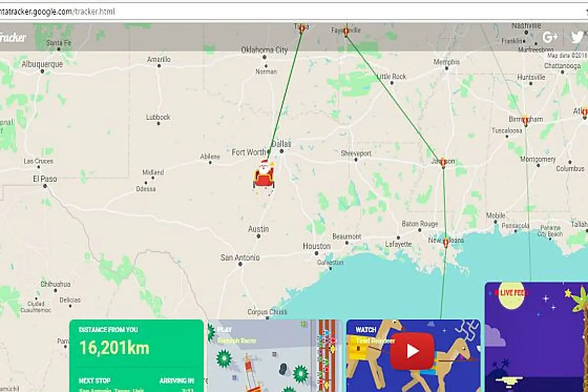Click the gift marker at New Orleans
Viewport: 588px width, 392px height.
pos(445,243)
